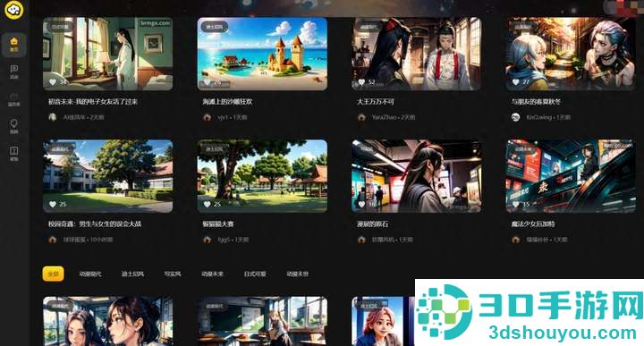Like the 海滩上的沙雕狂欢 card via heart icon
The width and height of the screenshot is (644, 346).
208,82
